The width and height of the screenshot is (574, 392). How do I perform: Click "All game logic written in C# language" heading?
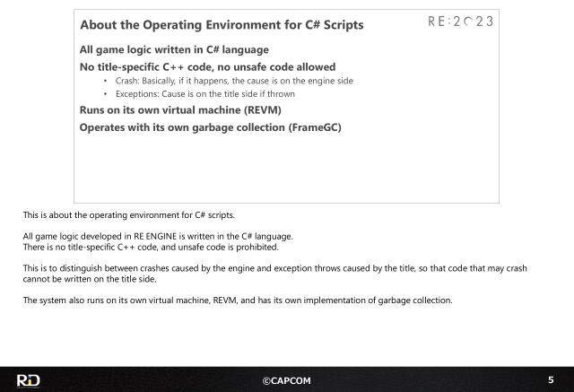coord(174,50)
